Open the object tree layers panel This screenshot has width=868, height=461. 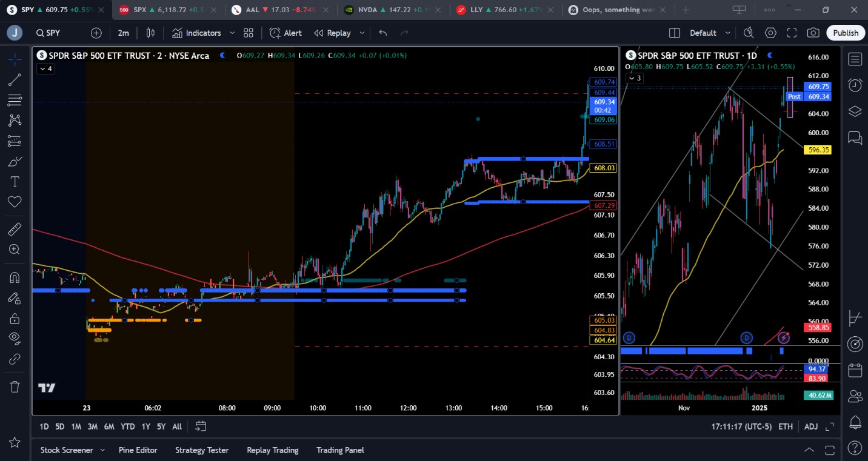click(x=855, y=111)
